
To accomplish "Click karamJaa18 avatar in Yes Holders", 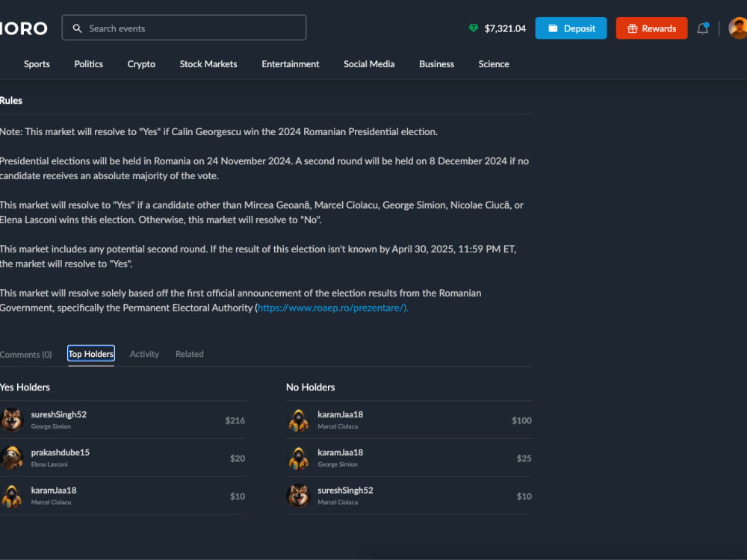I will (x=12, y=496).
